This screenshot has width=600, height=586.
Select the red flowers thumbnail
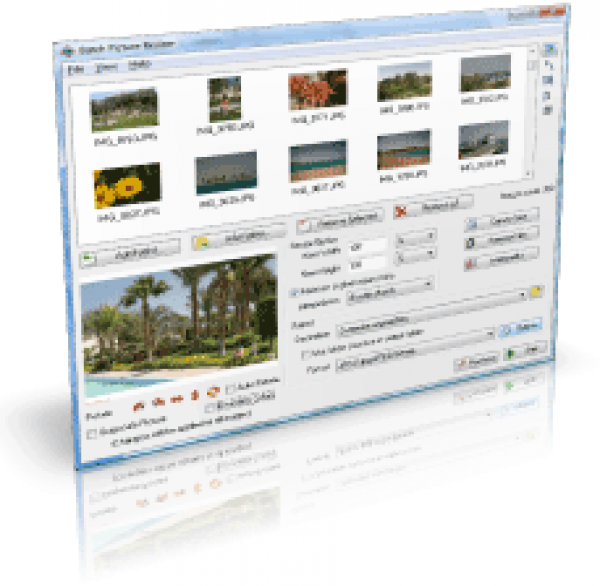(318, 89)
